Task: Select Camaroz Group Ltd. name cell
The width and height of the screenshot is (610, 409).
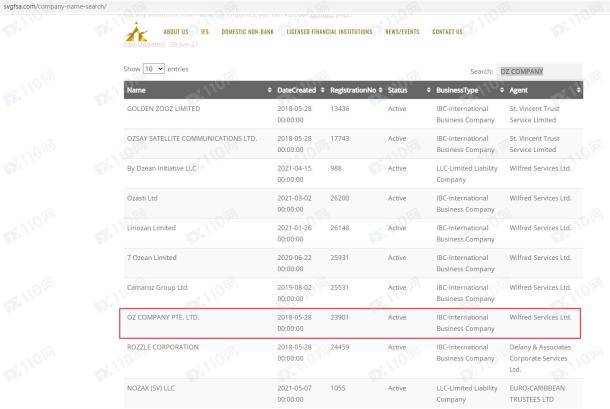Action: [158, 288]
